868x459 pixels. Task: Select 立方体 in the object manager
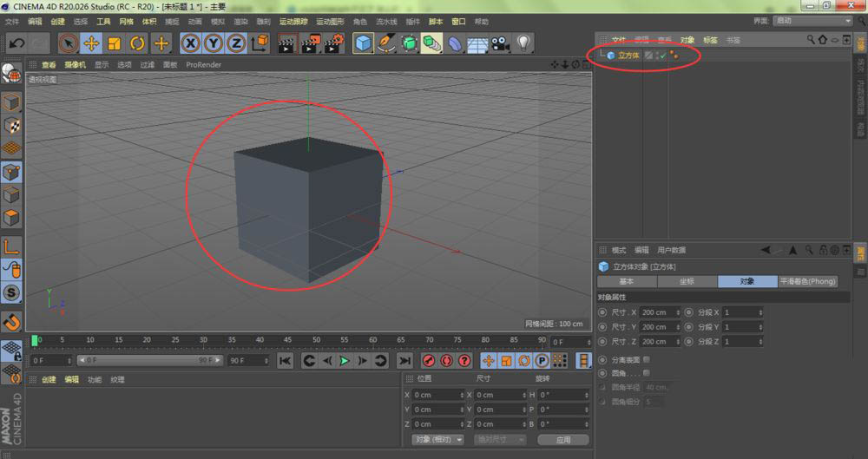[x=627, y=56]
